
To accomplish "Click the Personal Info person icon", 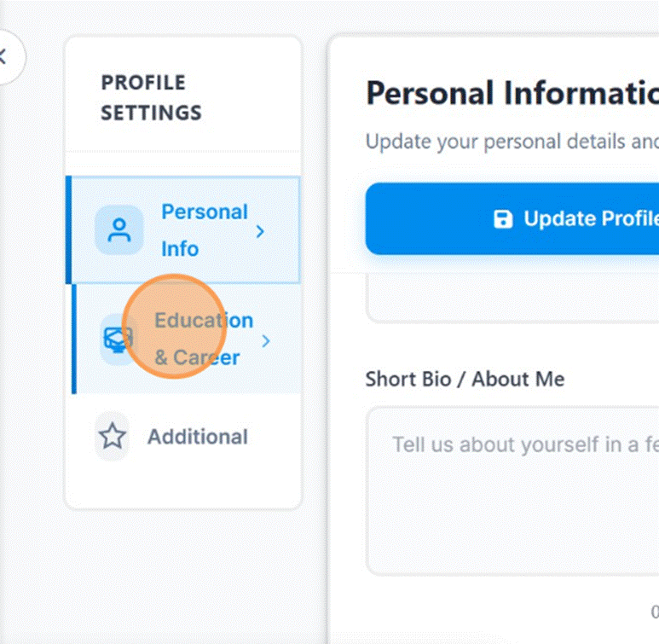I will point(119,230).
